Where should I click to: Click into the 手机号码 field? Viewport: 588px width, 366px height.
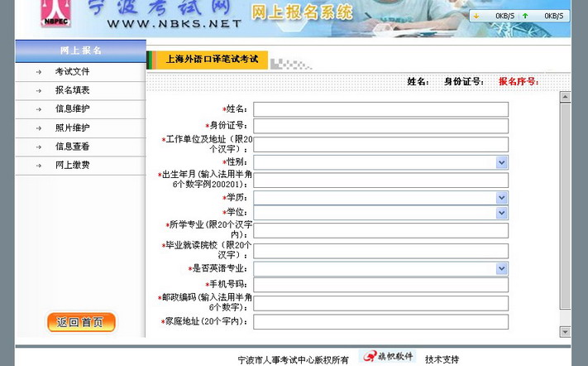click(380, 285)
